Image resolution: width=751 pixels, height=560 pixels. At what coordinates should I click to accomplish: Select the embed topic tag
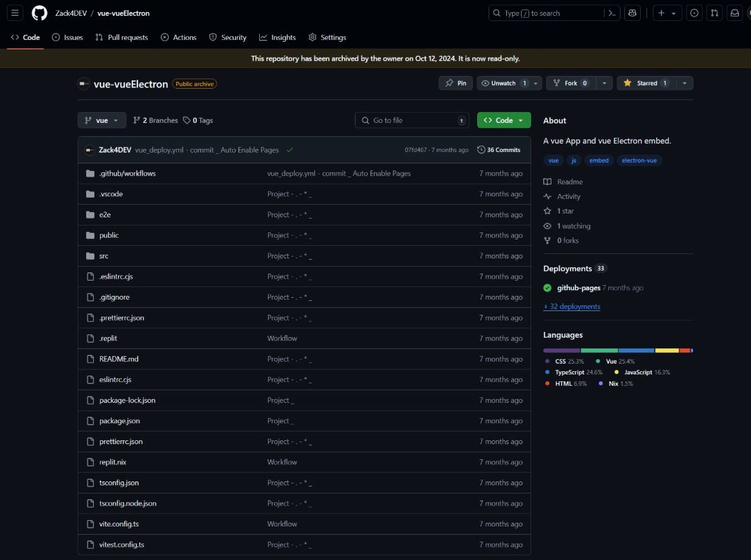click(x=599, y=160)
